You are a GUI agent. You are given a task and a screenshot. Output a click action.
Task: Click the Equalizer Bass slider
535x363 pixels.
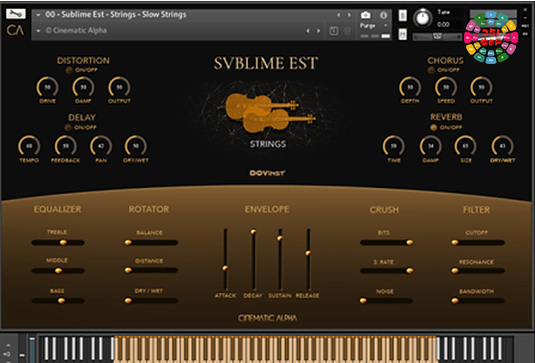pyautogui.click(x=58, y=301)
